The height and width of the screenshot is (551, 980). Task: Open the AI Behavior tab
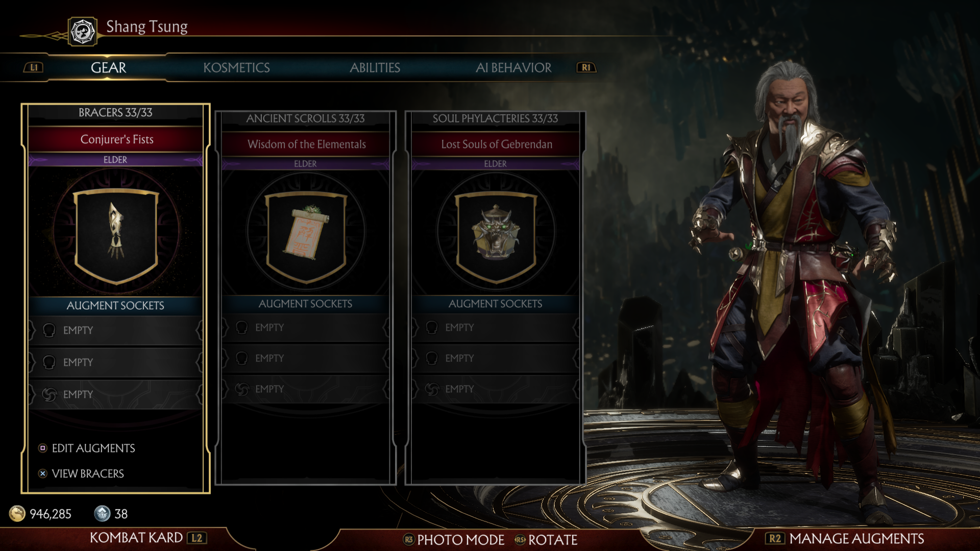pos(513,67)
